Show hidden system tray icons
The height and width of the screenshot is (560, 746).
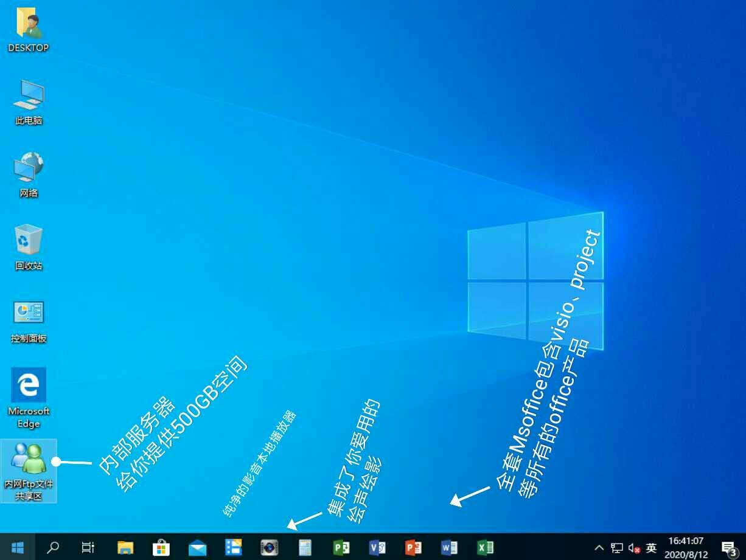pyautogui.click(x=599, y=548)
